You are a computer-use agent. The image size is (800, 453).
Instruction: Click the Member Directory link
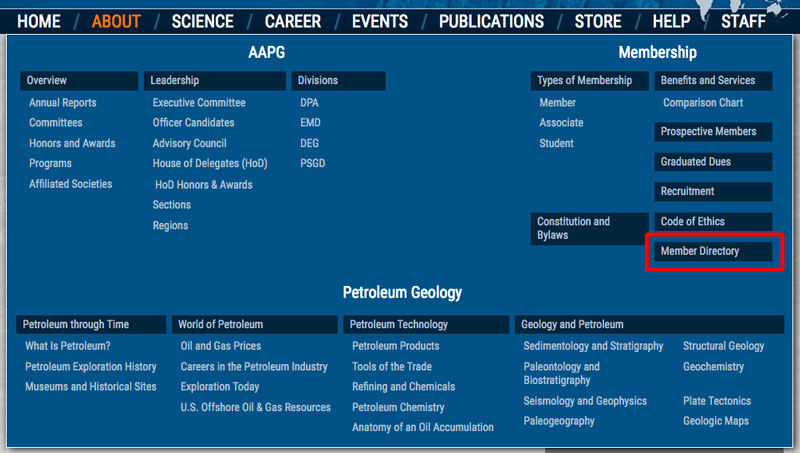click(x=700, y=251)
